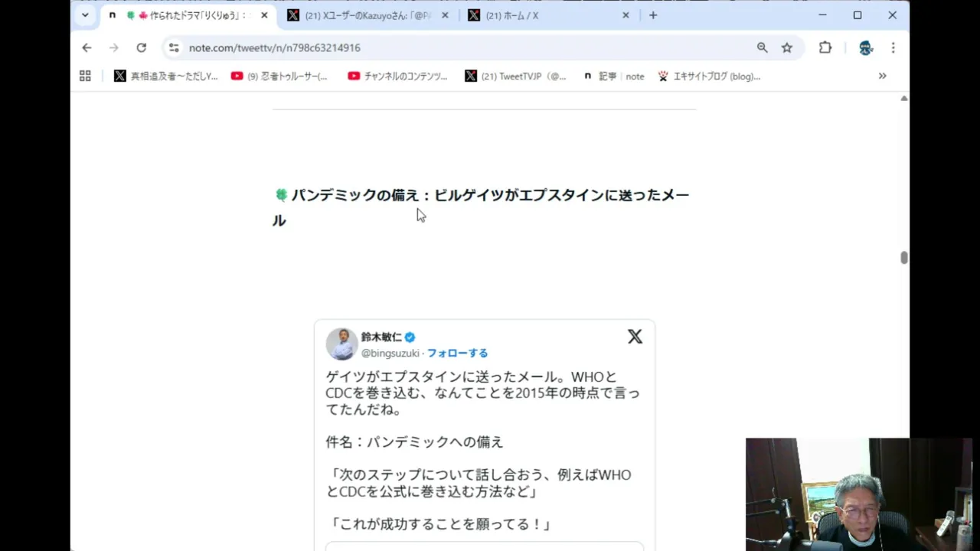The width and height of the screenshot is (980, 551).
Task: Click the page scroll up arrow
Action: tap(904, 98)
